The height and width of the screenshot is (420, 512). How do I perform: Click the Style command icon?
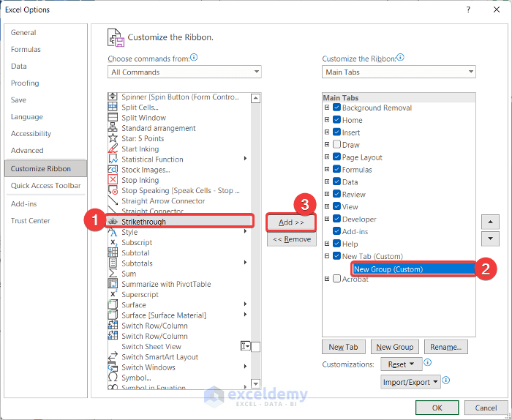point(113,232)
